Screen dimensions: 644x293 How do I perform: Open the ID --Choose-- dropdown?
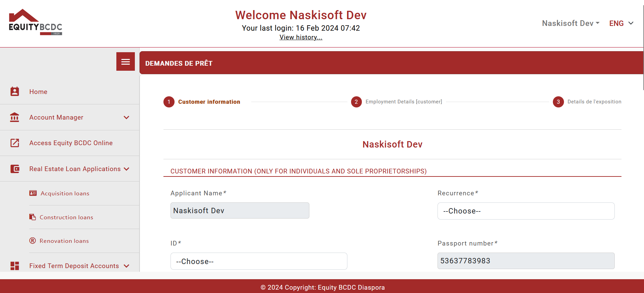pos(259,261)
